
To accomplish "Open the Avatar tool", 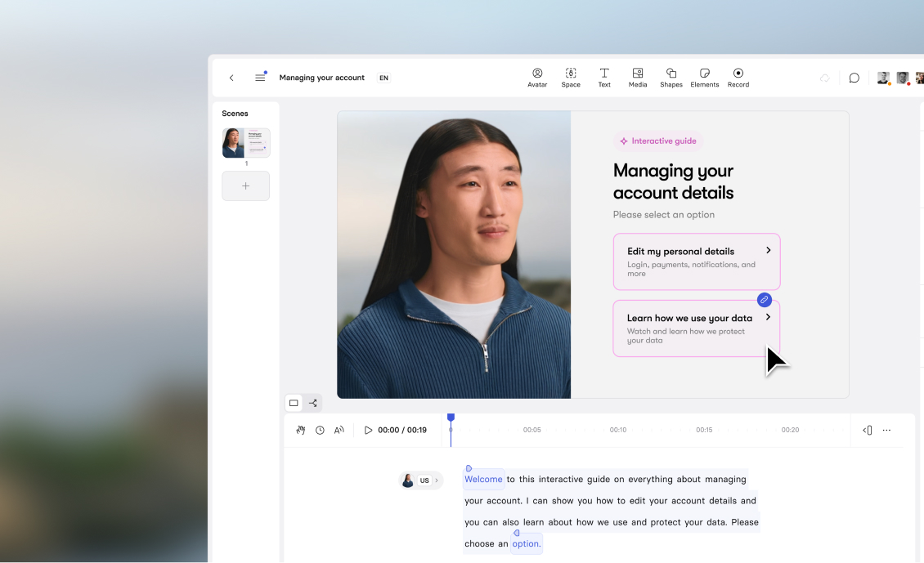I will (x=537, y=78).
